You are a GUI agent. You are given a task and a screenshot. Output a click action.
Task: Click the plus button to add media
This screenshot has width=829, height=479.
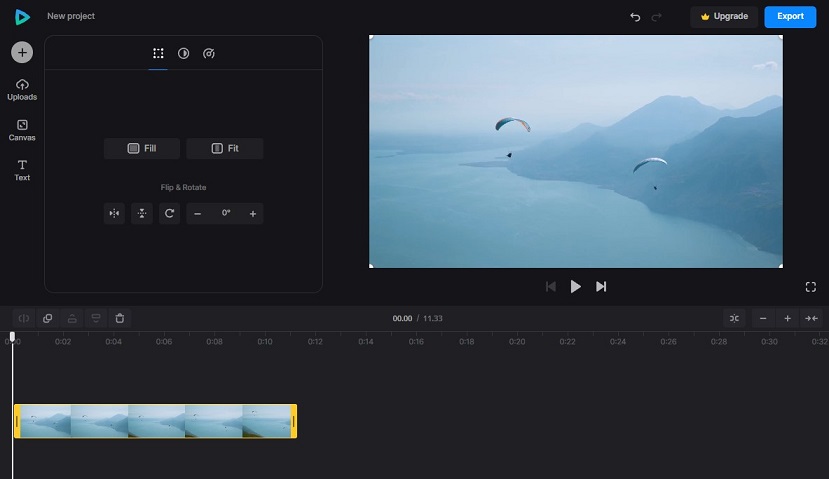22,52
